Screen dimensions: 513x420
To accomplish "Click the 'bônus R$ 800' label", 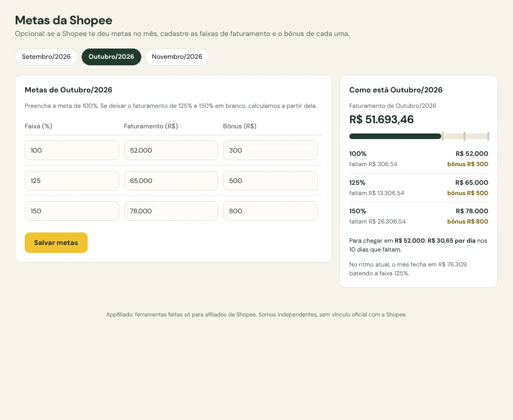I will coord(468,221).
